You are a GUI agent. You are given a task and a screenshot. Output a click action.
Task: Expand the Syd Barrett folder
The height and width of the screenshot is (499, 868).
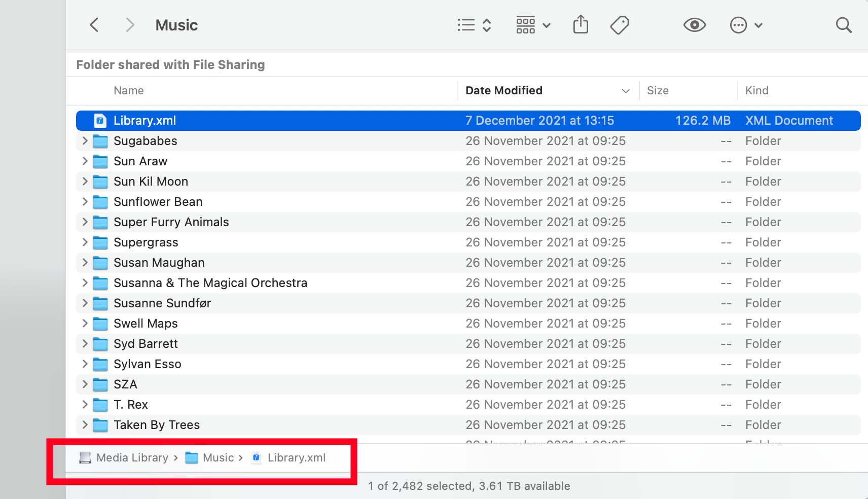[85, 343]
